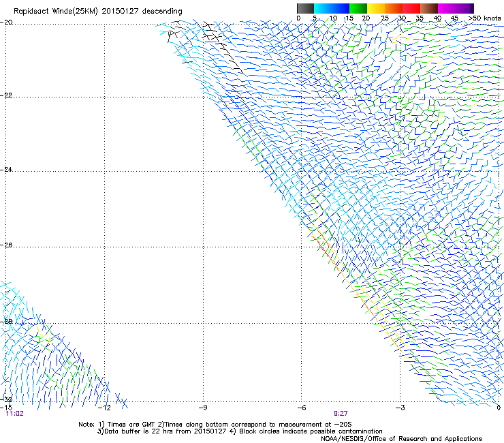
Task: Click the purple time stamp 9:27
Action: click(341, 414)
